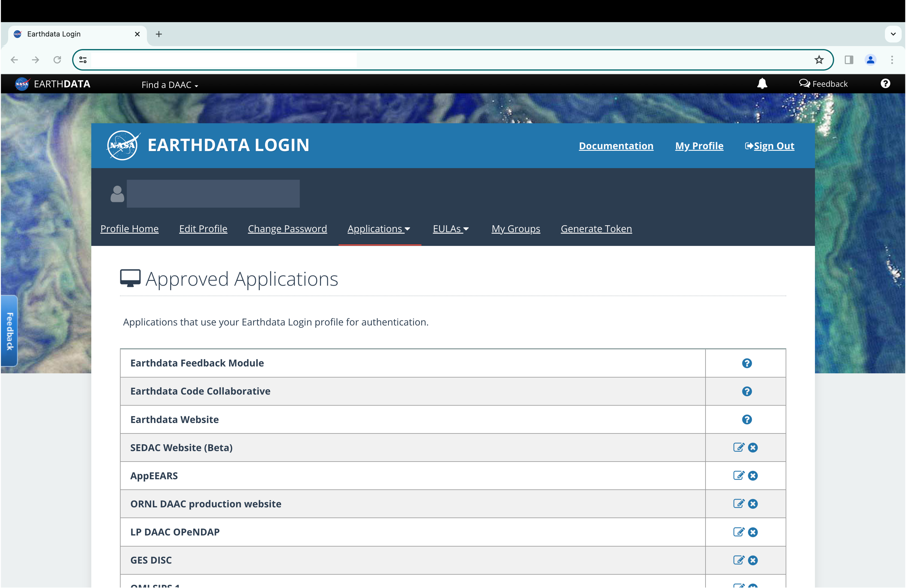Screen dimensions: 906x588
Task: Open My Profile link
Action: point(699,146)
